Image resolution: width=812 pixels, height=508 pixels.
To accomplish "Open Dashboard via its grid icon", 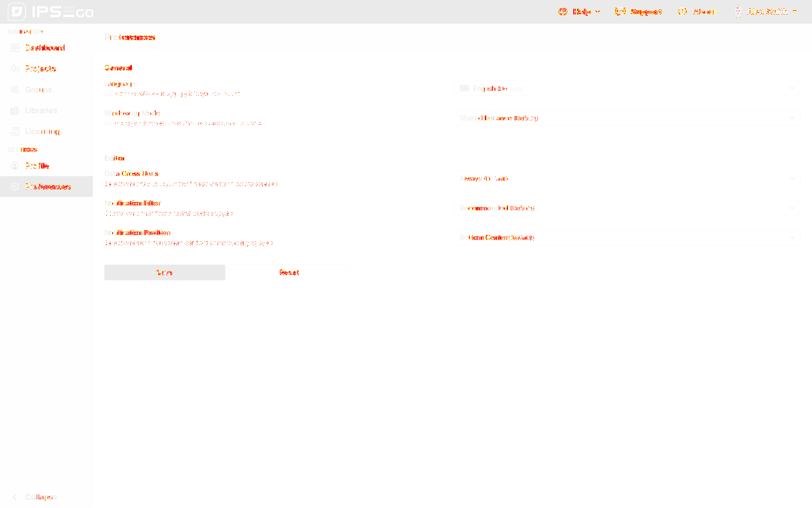I will pos(15,48).
